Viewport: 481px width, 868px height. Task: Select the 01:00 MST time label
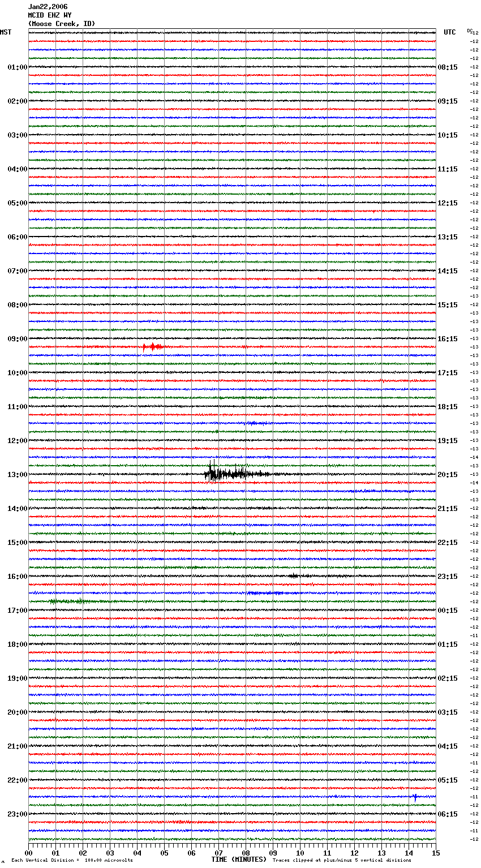click(18, 67)
